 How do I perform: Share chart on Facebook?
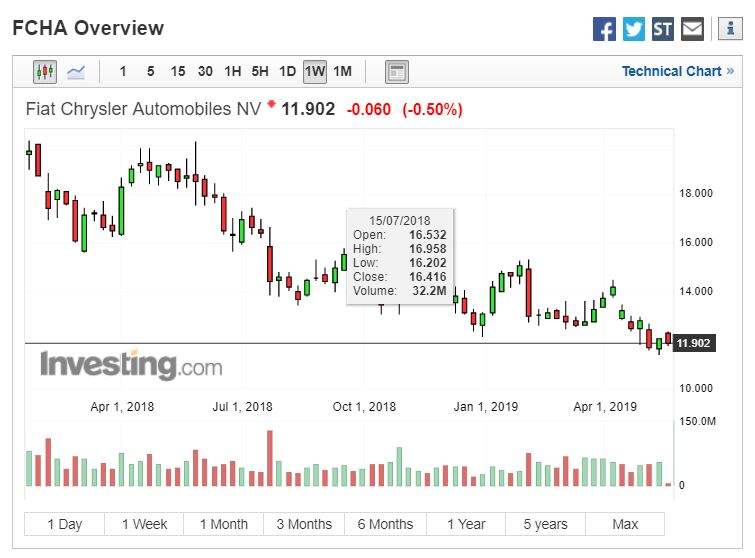(604, 29)
